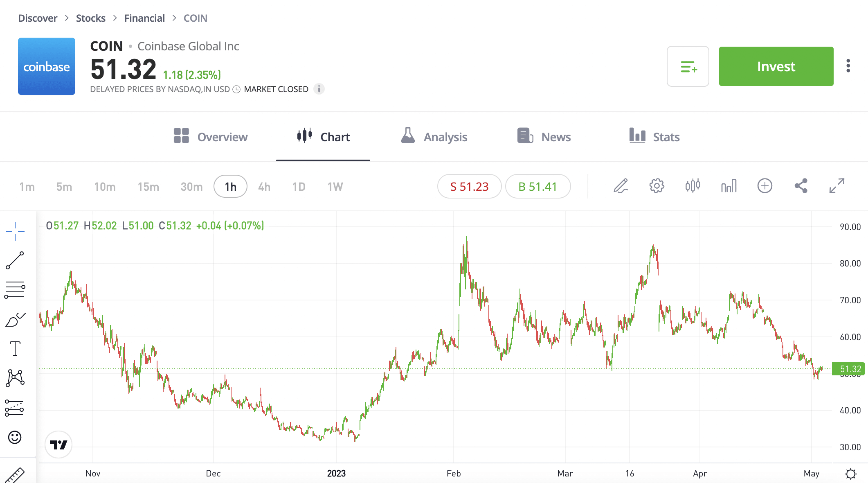Click the Feb date on time axis
This screenshot has width=868, height=483.
click(454, 474)
